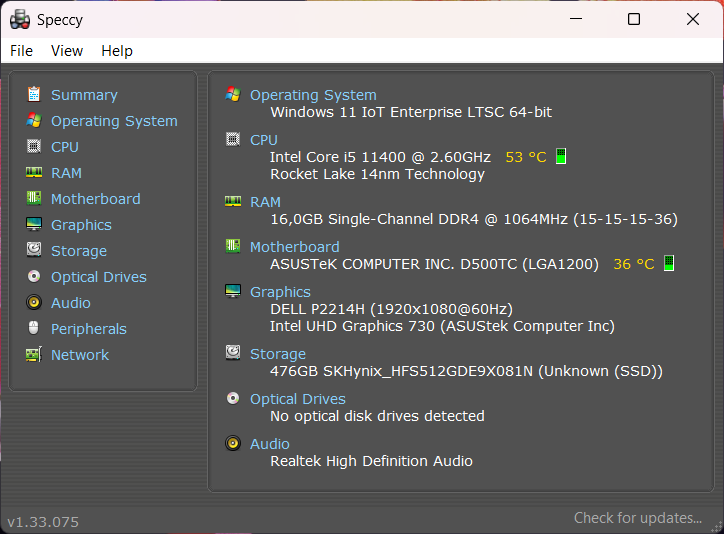Viewport: 724px width, 534px height.
Task: Click Rocket Lake 14nm Technology text
Action: [x=378, y=174]
